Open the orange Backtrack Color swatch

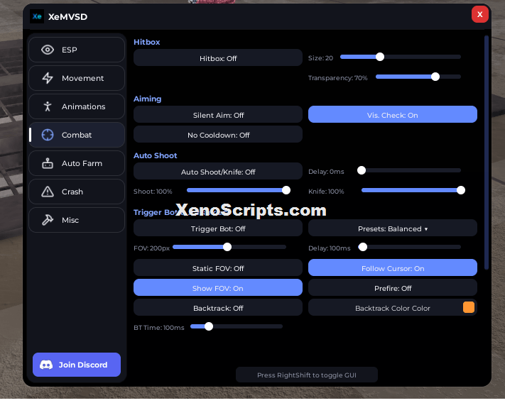tap(469, 307)
